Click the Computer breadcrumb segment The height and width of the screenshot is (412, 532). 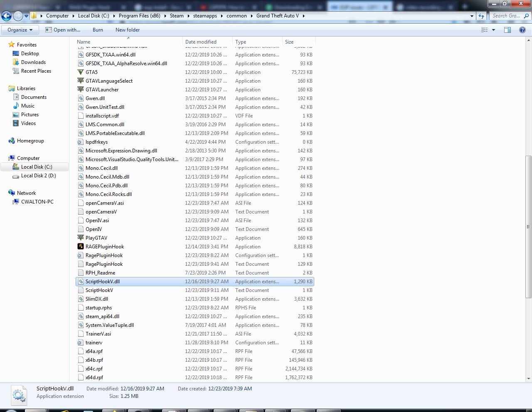click(57, 16)
